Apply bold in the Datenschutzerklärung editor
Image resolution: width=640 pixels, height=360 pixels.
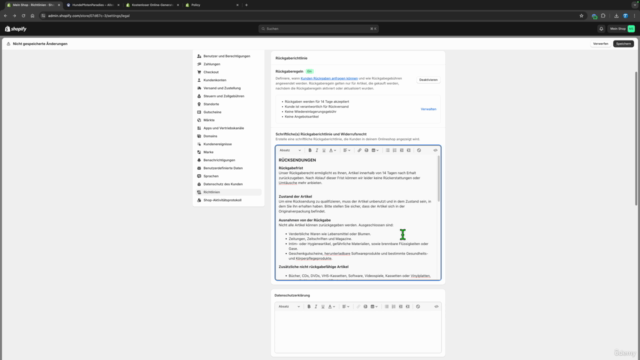pyautogui.click(x=309, y=307)
